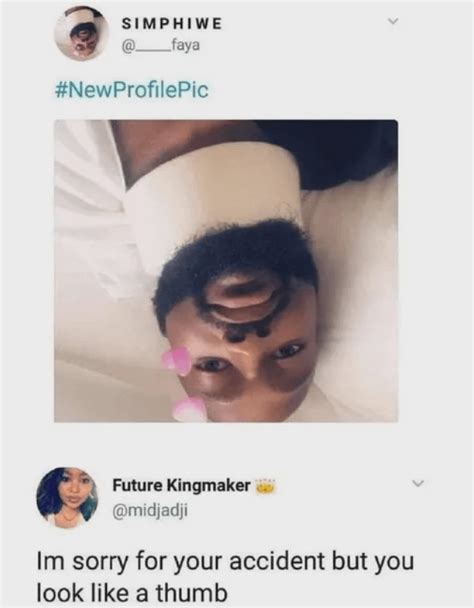Expand options chevron on Future Kingmaker's reply

pyautogui.click(x=418, y=483)
